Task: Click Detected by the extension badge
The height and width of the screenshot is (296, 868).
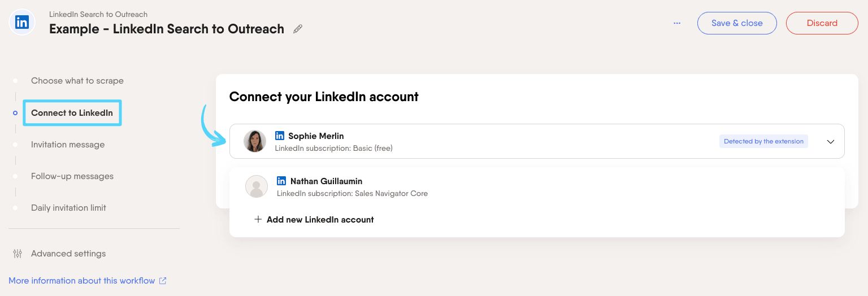Action: (763, 141)
